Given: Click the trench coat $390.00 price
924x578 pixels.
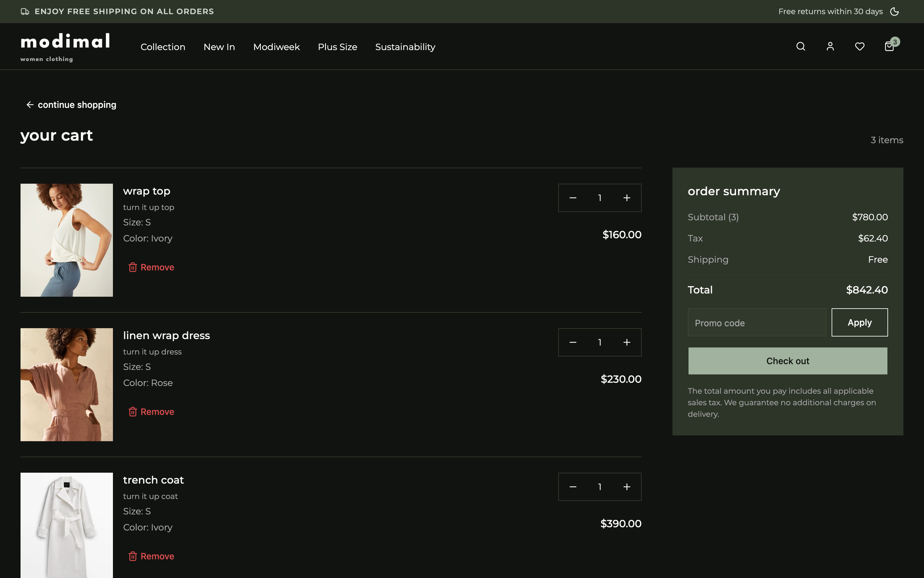Looking at the screenshot, I should [x=621, y=524].
